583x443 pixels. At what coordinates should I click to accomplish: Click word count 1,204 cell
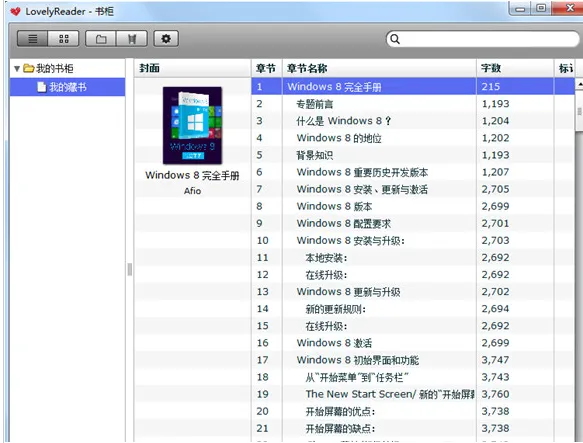click(x=515, y=121)
